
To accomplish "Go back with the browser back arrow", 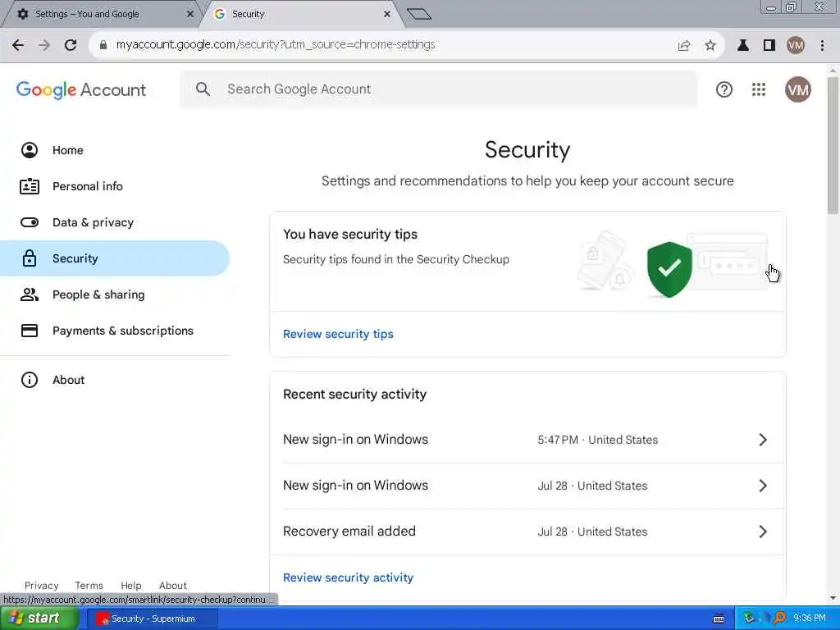I will pos(18,45).
